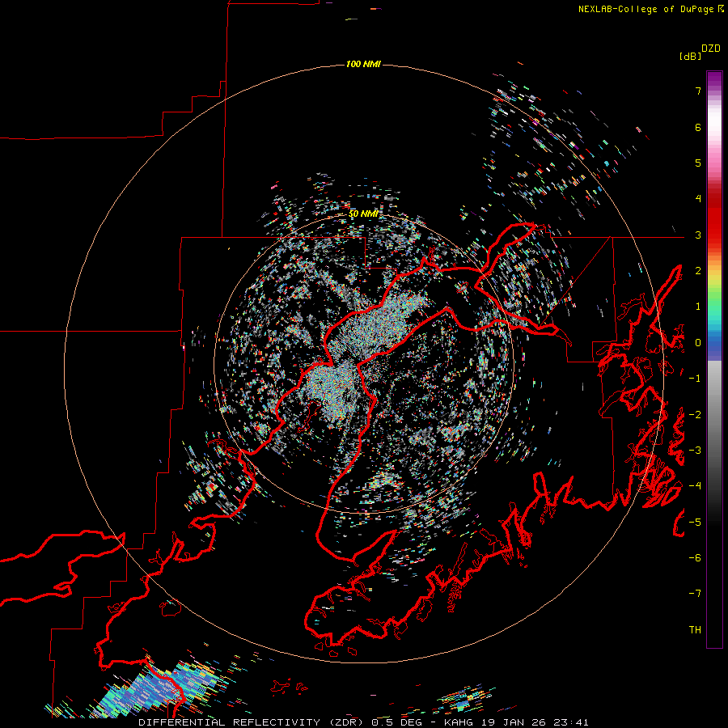Click the color scale value 0
This screenshot has height=728, width=728.
tap(698, 343)
